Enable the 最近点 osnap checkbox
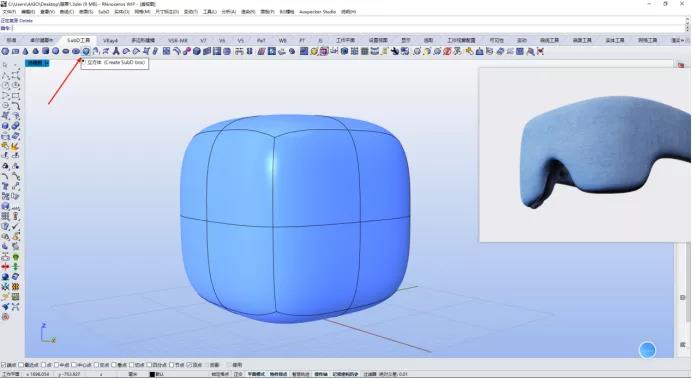 (x=21, y=365)
